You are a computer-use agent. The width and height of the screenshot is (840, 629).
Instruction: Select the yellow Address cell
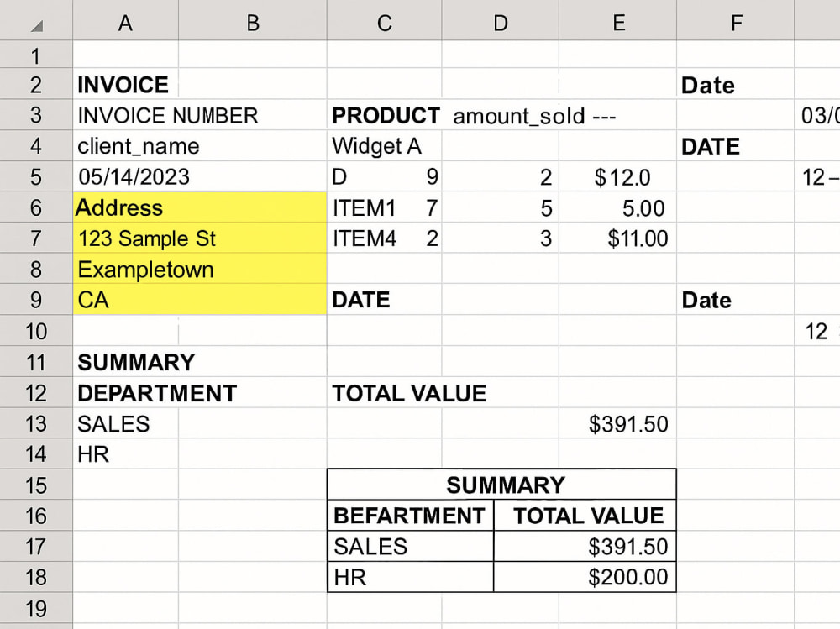coord(200,207)
